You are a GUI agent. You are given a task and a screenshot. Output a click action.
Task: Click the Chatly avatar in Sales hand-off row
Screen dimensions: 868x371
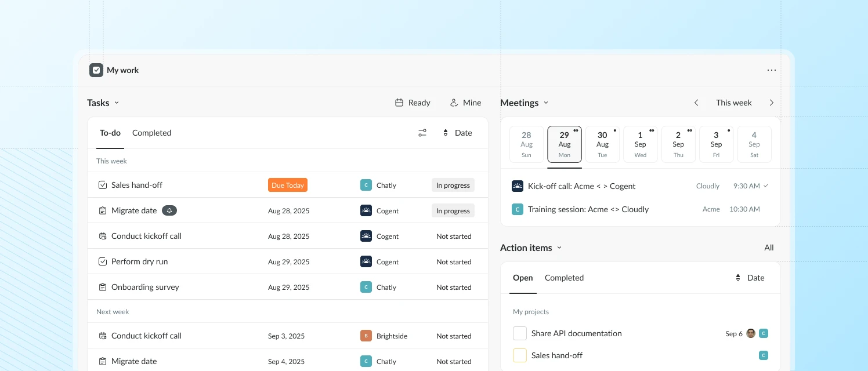(x=366, y=185)
